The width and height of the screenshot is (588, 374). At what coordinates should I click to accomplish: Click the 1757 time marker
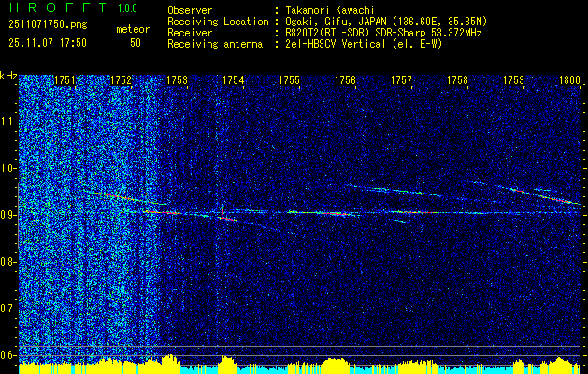tap(402, 80)
